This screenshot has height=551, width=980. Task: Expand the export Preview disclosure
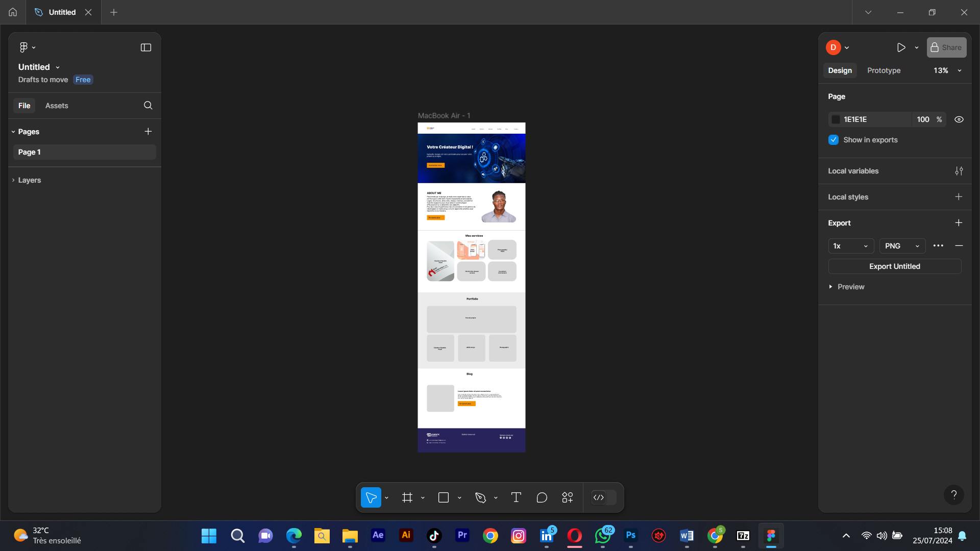[831, 287]
